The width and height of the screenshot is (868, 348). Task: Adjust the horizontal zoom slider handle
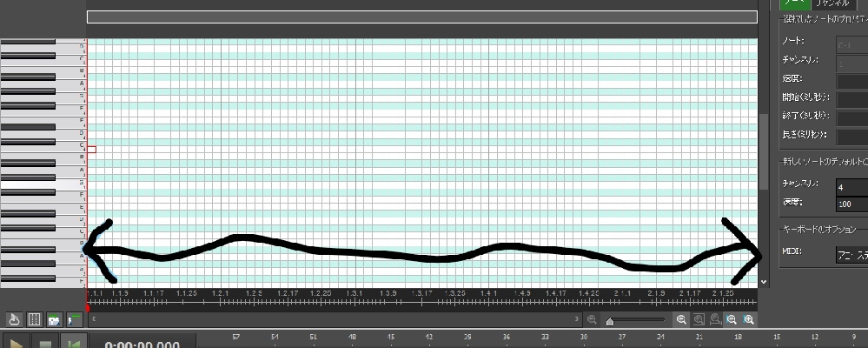point(609,321)
